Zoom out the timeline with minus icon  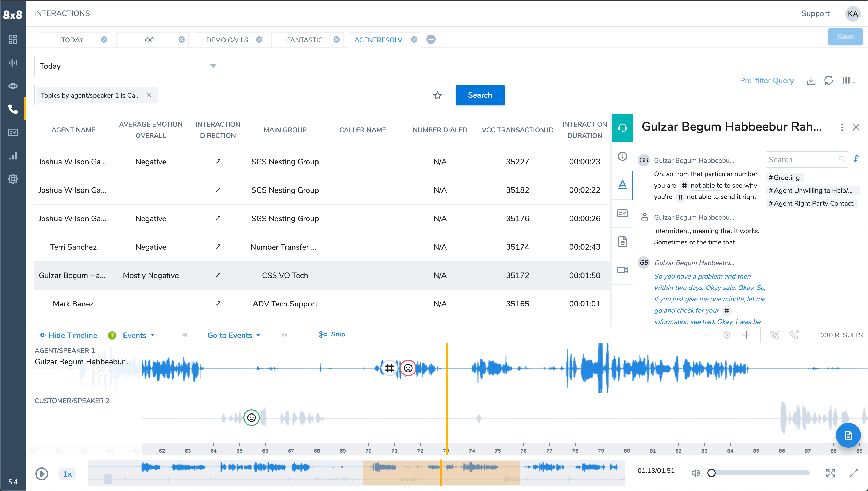coord(708,335)
